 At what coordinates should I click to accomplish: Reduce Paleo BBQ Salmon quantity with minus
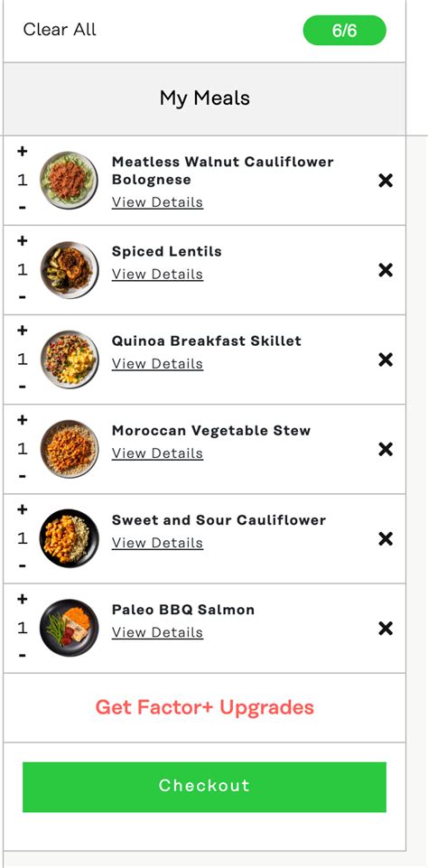pyautogui.click(x=23, y=656)
